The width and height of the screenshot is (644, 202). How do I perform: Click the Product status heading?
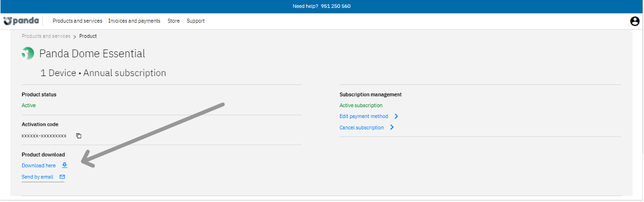39,94
